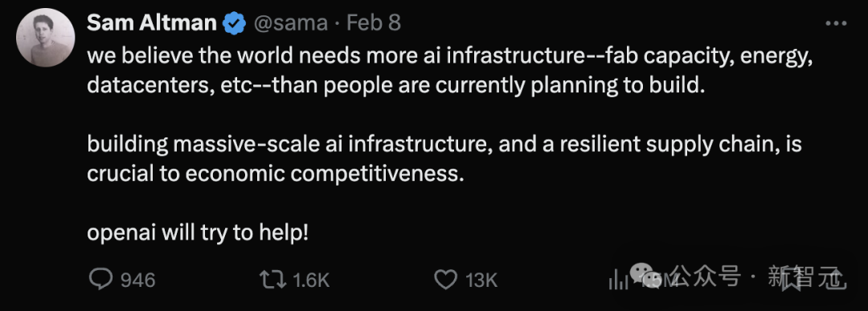This screenshot has width=868, height=311.
Task: Open Sam Altman's profile picture
Action: tap(45, 38)
